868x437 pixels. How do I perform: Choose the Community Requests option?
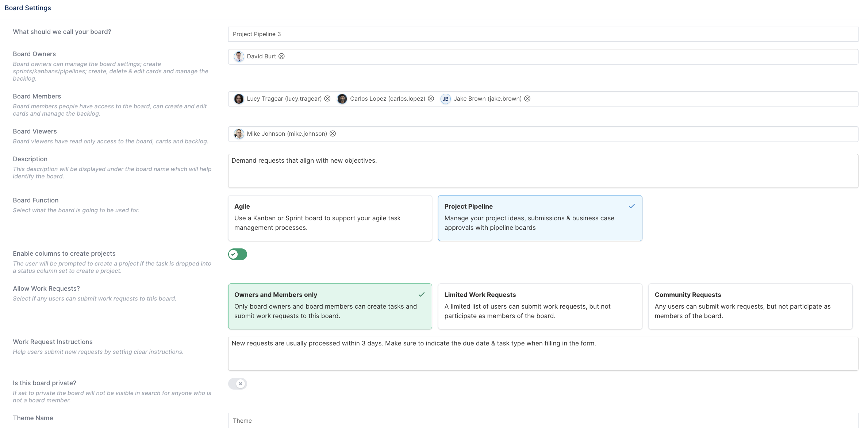pos(750,306)
